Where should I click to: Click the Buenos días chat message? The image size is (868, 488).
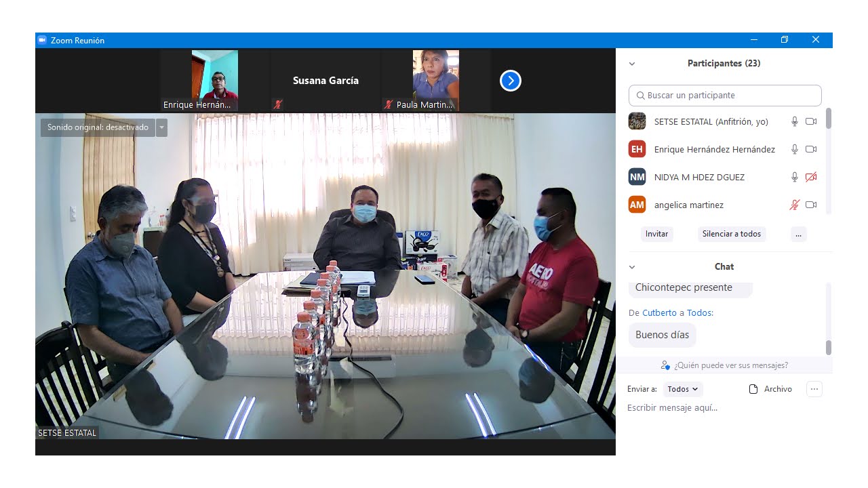click(x=662, y=335)
